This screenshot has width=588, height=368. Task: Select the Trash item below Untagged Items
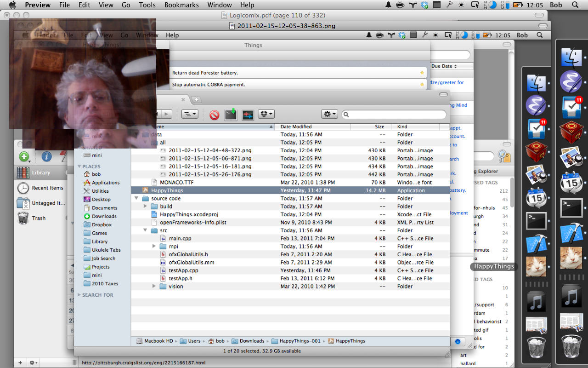point(39,218)
